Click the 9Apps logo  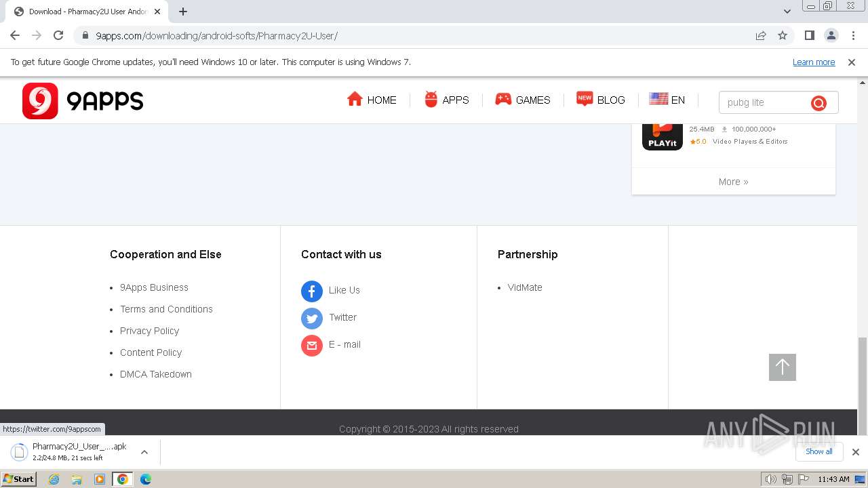(83, 101)
